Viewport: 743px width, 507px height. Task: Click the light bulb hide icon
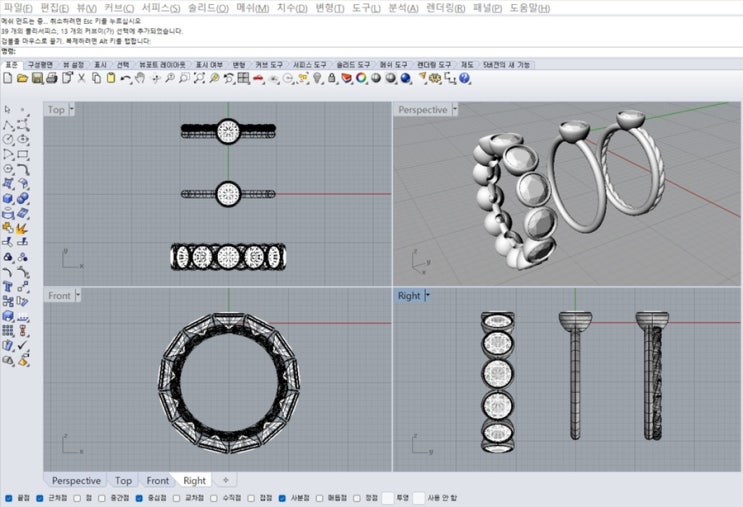click(x=317, y=78)
